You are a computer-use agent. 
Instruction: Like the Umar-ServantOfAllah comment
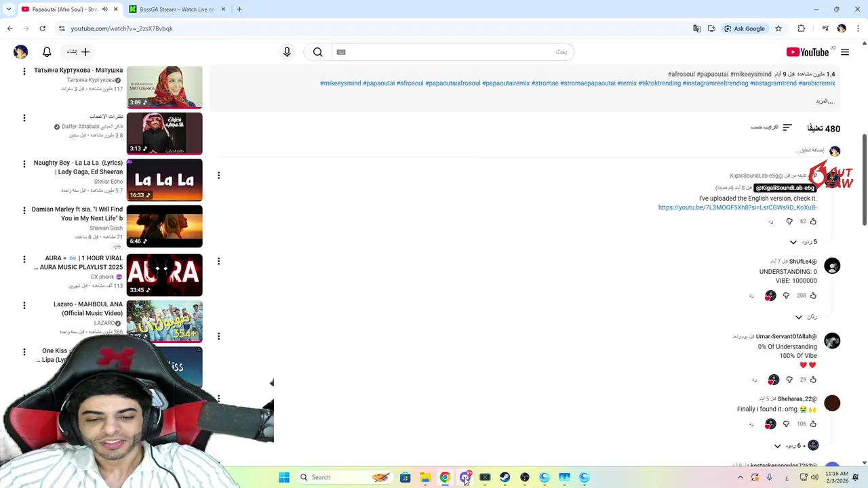click(813, 380)
